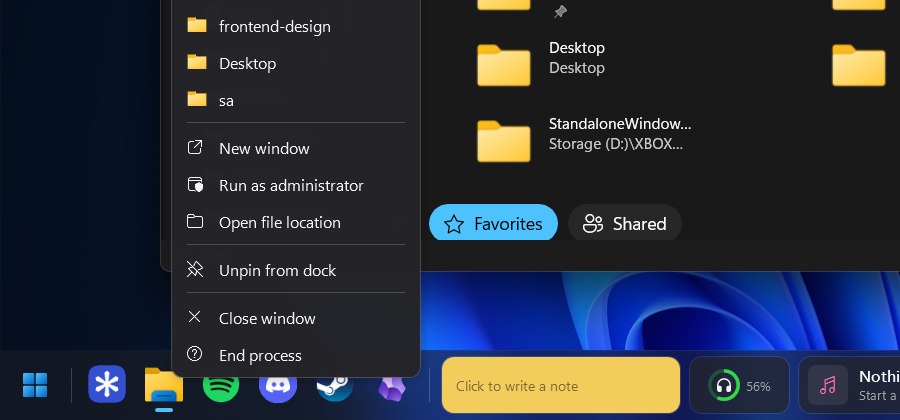Select Desktop in the jump list
Image resolution: width=900 pixels, height=420 pixels.
[296, 63]
